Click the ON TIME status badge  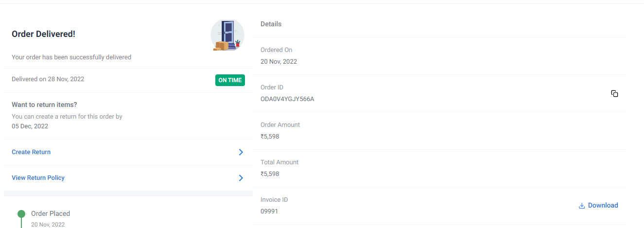tap(230, 80)
